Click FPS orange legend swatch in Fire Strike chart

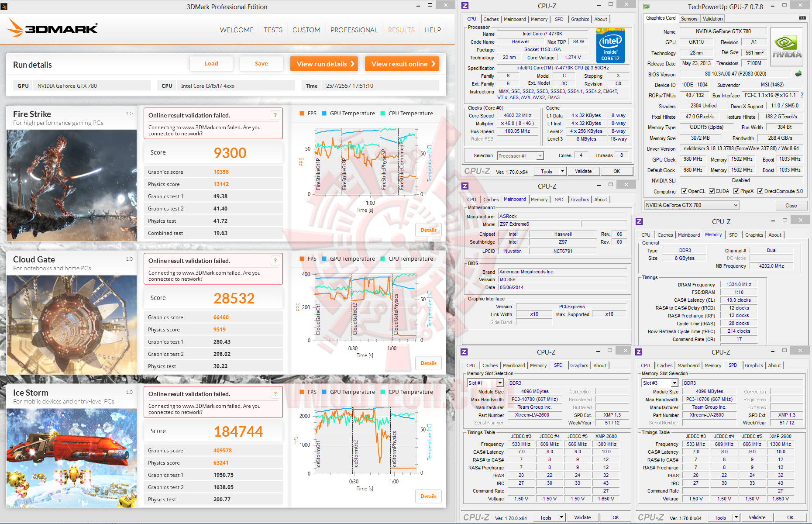(302, 114)
